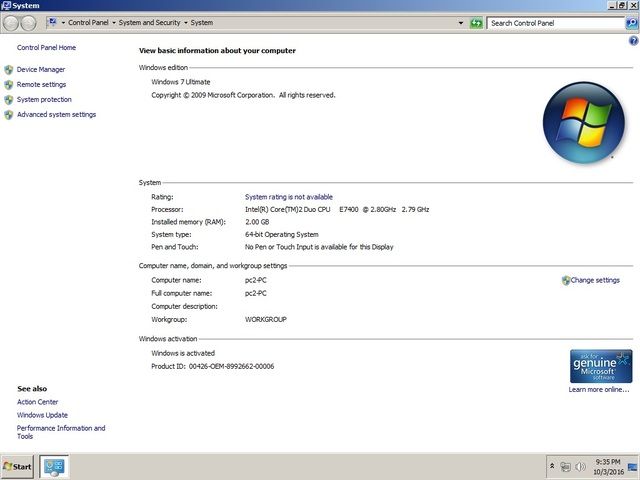Screen dimensions: 640x480
Task: Click the blue Help question mark icon
Action: pos(633,40)
